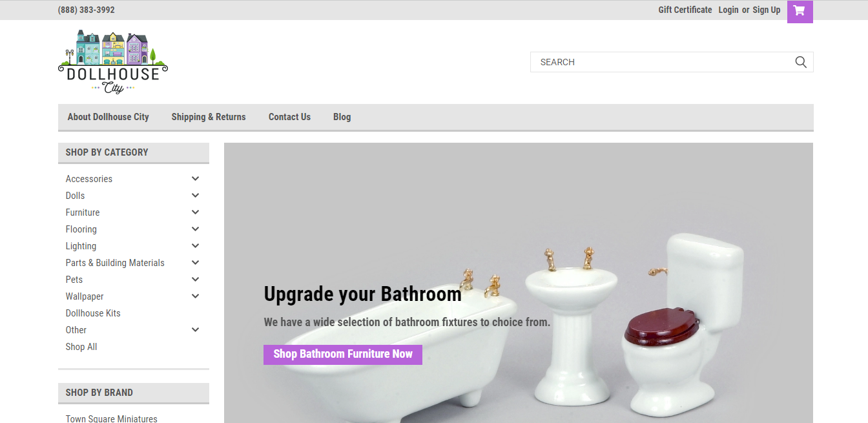The image size is (868, 423).
Task: Click the Login link
Action: pyautogui.click(x=728, y=10)
